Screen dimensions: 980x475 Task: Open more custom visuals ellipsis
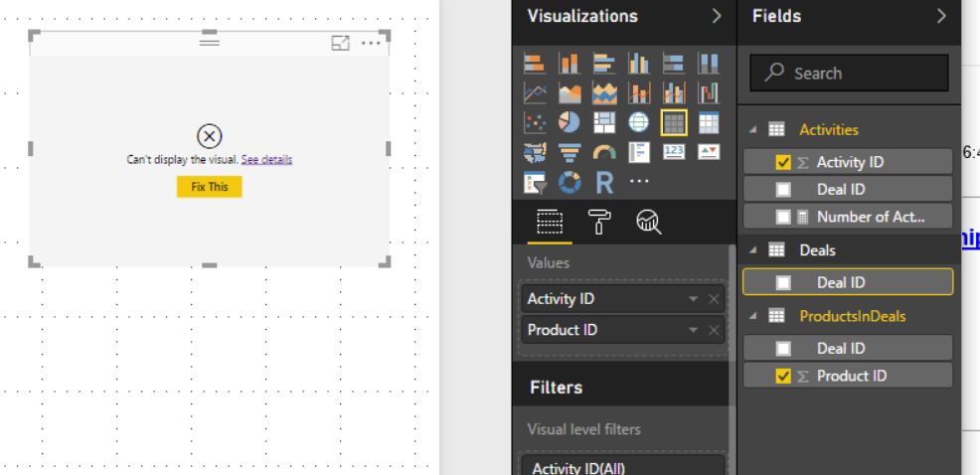click(639, 181)
